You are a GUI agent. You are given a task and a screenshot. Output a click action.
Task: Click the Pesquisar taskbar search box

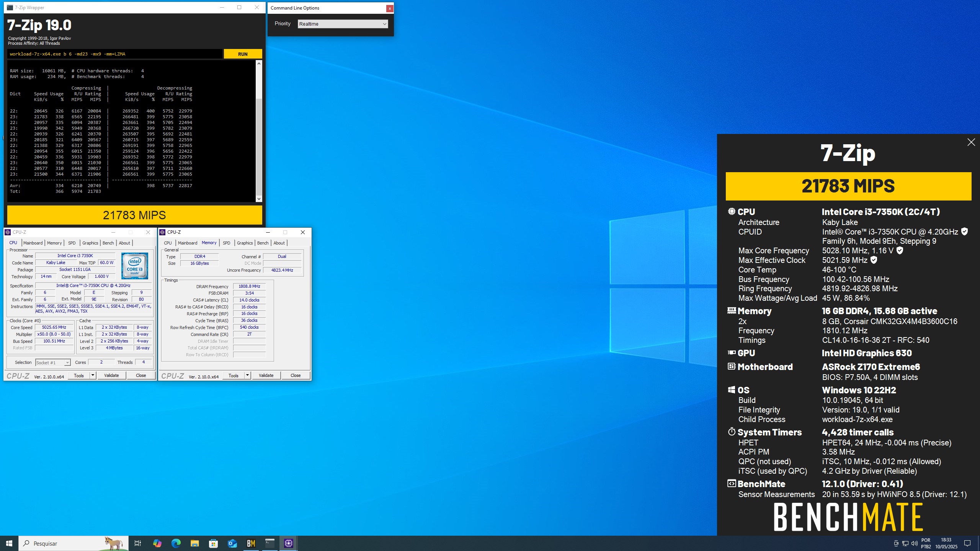click(73, 543)
